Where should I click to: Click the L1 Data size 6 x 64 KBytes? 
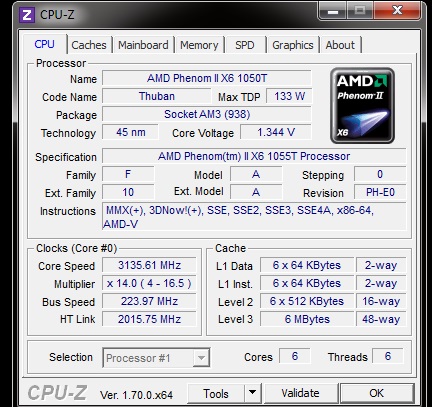[x=307, y=265]
